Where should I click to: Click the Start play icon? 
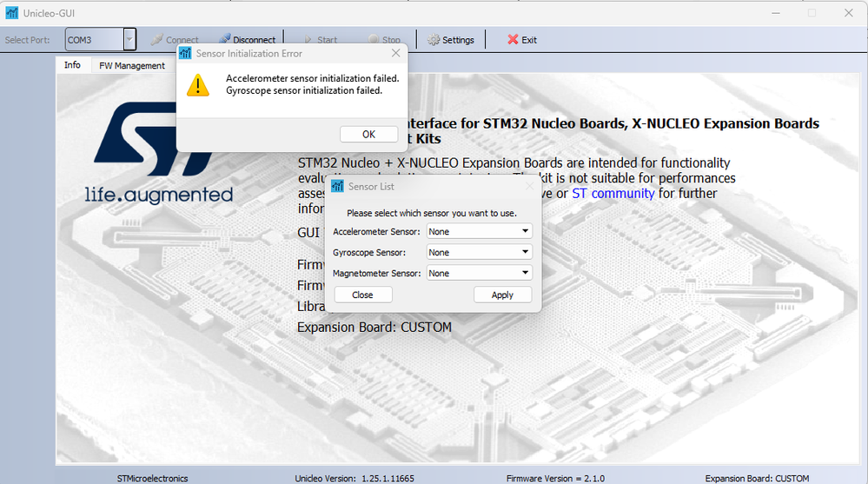(x=308, y=40)
